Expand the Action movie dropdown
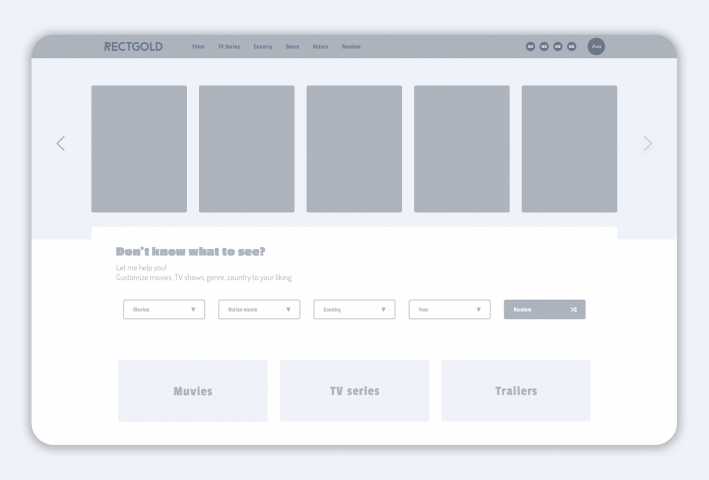709x480 pixels. tap(259, 310)
